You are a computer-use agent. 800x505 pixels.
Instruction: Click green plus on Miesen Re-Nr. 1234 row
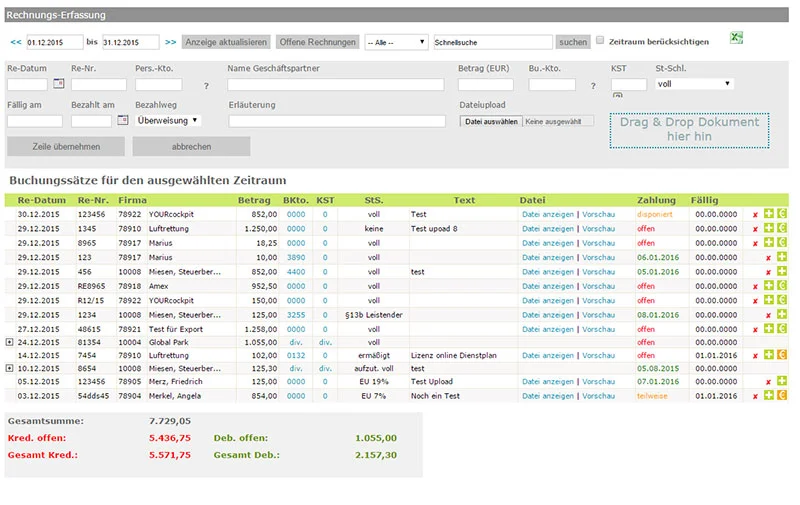(782, 314)
